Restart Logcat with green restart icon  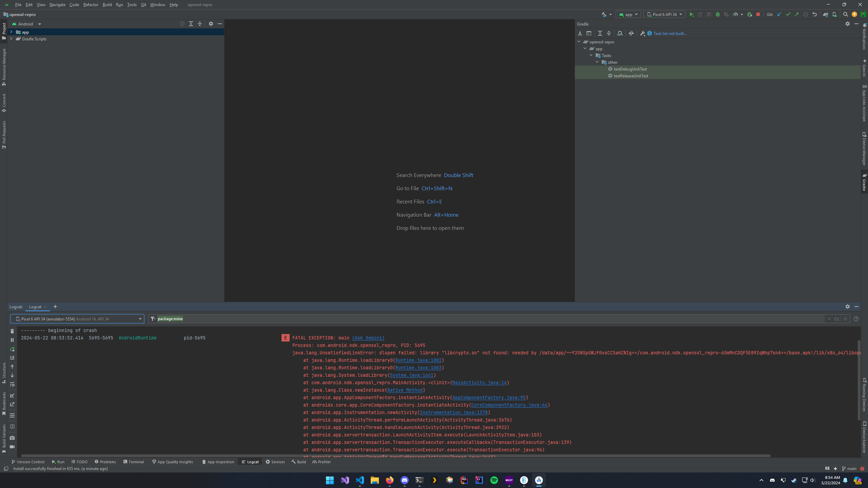point(12,349)
